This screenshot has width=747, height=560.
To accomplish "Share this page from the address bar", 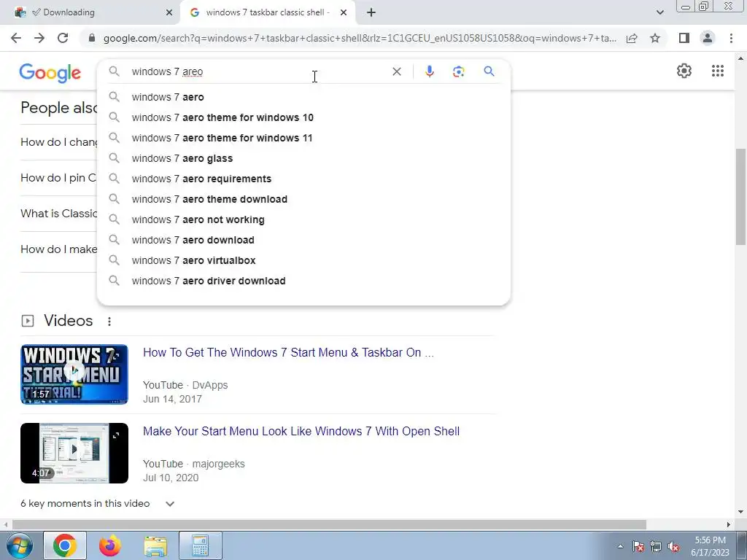I will tap(632, 38).
